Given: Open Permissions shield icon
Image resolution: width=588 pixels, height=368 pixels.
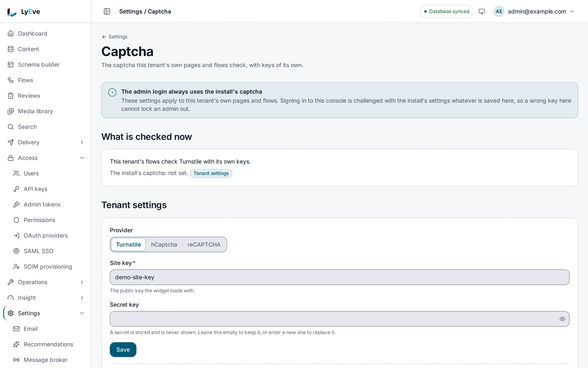Looking at the screenshot, I should [x=16, y=220].
